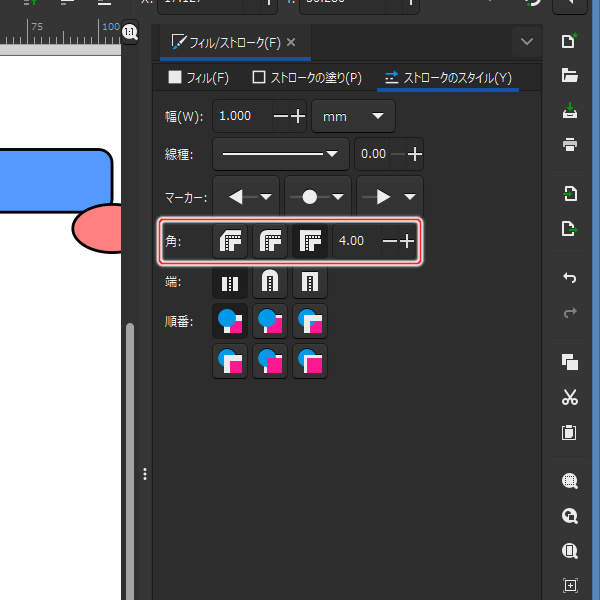Image resolution: width=600 pixels, height=600 pixels.
Task: Click the Open file folder icon
Action: pyautogui.click(x=569, y=75)
